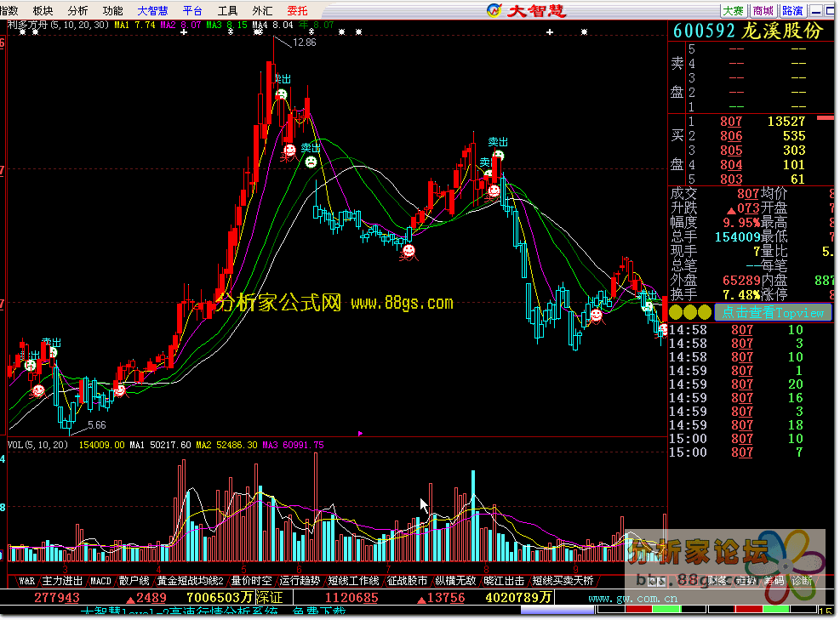840x620 pixels.
Task: Click the 总手 154009 value
Action: pyautogui.click(x=738, y=236)
